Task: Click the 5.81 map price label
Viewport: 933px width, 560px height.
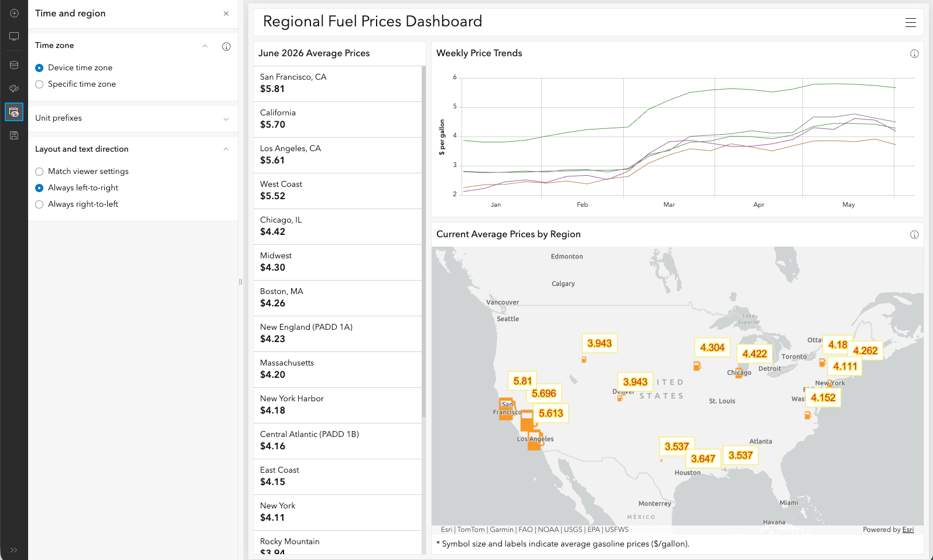Action: click(x=522, y=381)
